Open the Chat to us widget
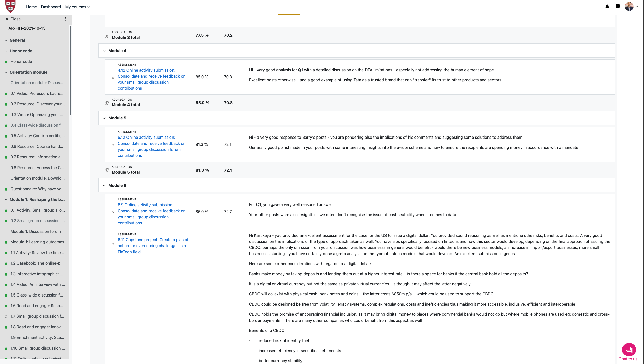Image resolution: width=644 pixels, height=364 pixels. pos(629,350)
